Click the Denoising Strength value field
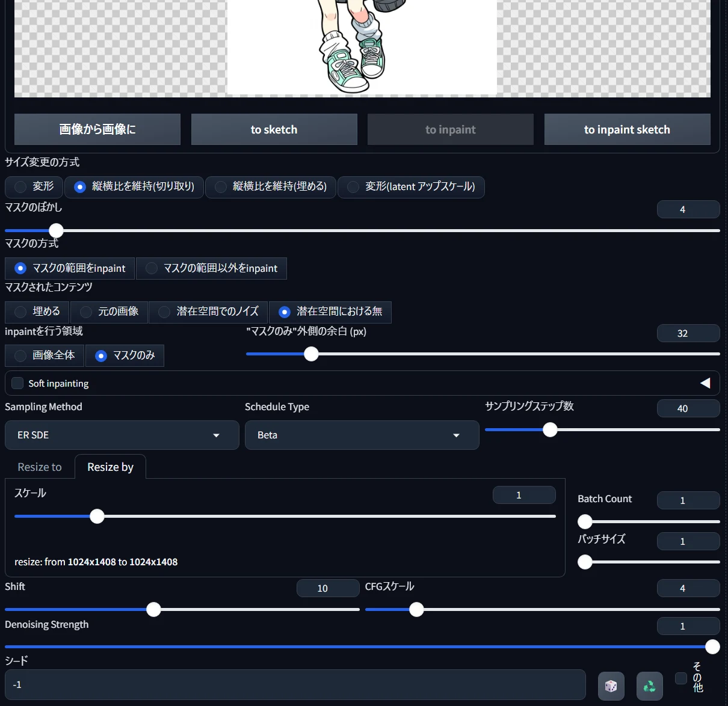This screenshot has height=706, width=728. pyautogui.click(x=688, y=626)
